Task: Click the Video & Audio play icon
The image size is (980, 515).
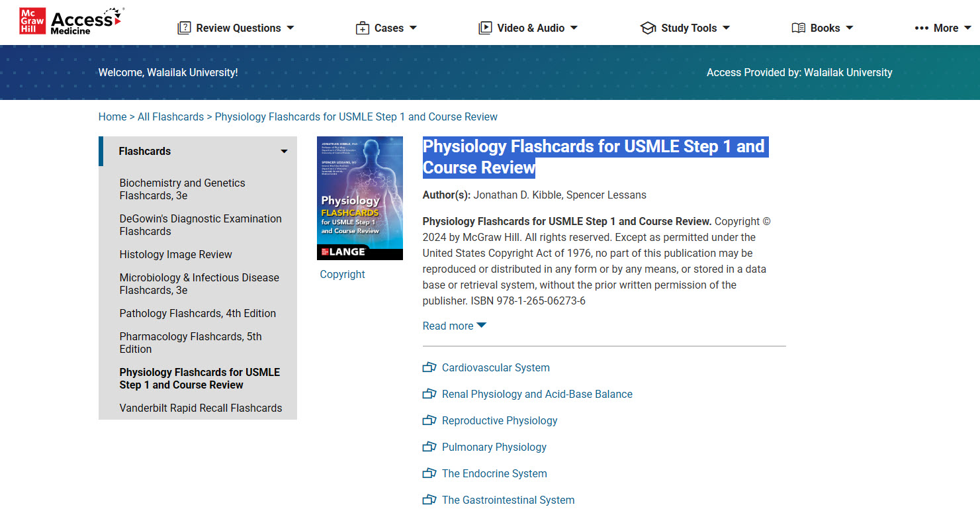Action: click(485, 28)
